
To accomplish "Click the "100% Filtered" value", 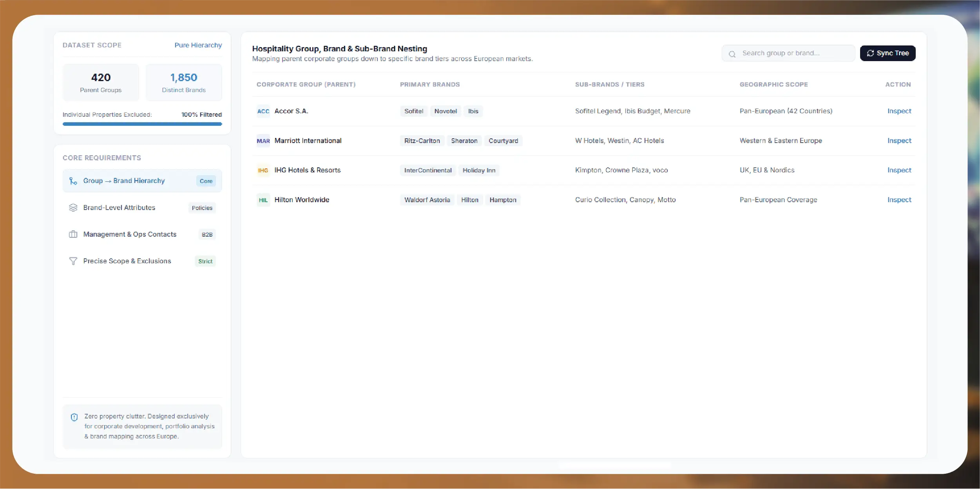I will (x=201, y=115).
